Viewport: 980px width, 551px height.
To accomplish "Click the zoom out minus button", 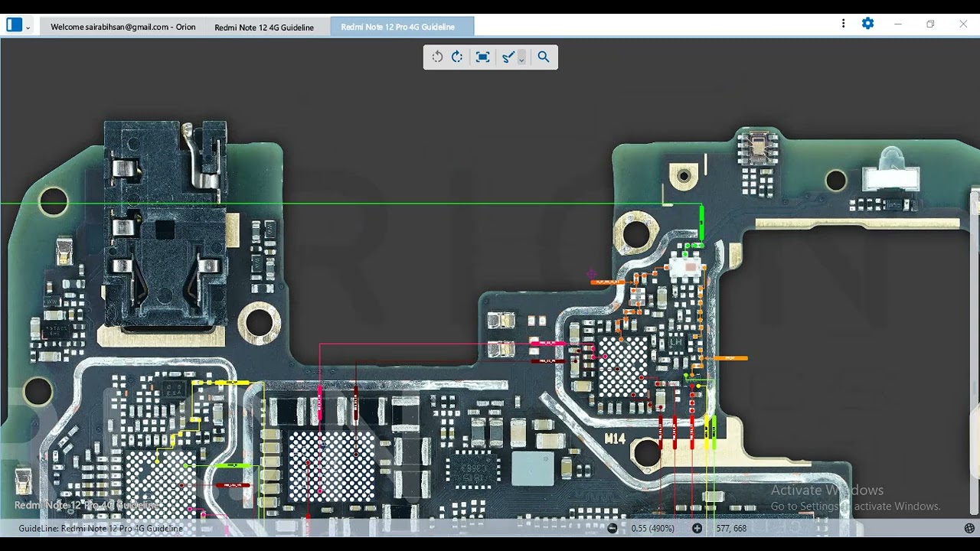I will pyautogui.click(x=612, y=529).
